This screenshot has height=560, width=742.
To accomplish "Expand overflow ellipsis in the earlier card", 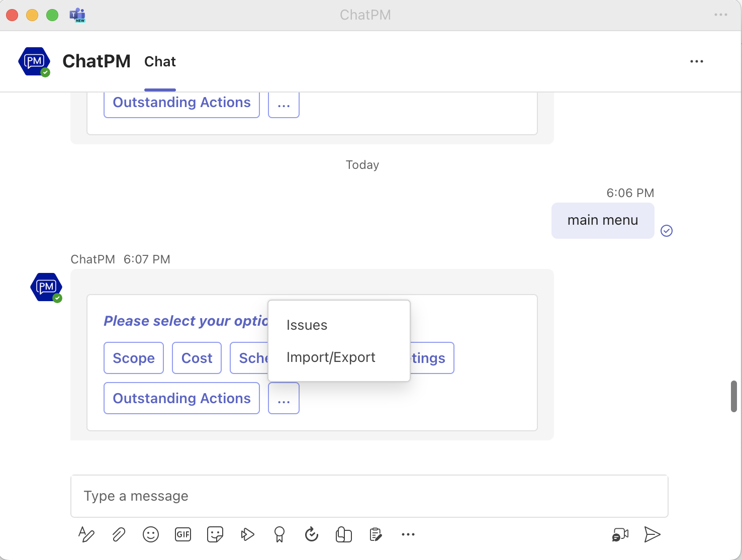I will click(x=284, y=104).
